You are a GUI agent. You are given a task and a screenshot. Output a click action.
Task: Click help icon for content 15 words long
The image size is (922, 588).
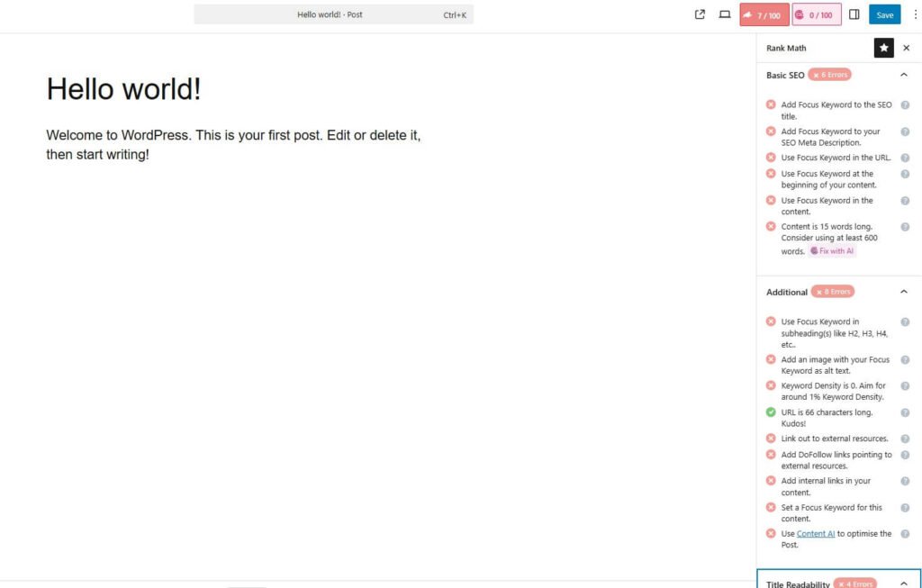tap(905, 227)
